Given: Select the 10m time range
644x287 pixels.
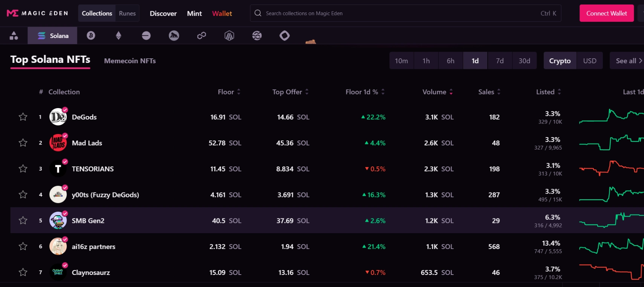Looking at the screenshot, I should [x=401, y=61].
